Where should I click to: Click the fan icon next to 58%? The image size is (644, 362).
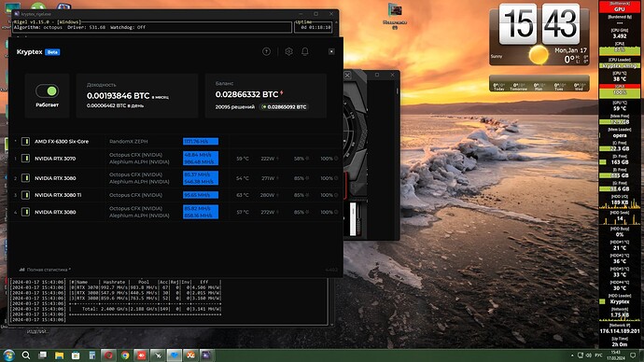pos(307,159)
